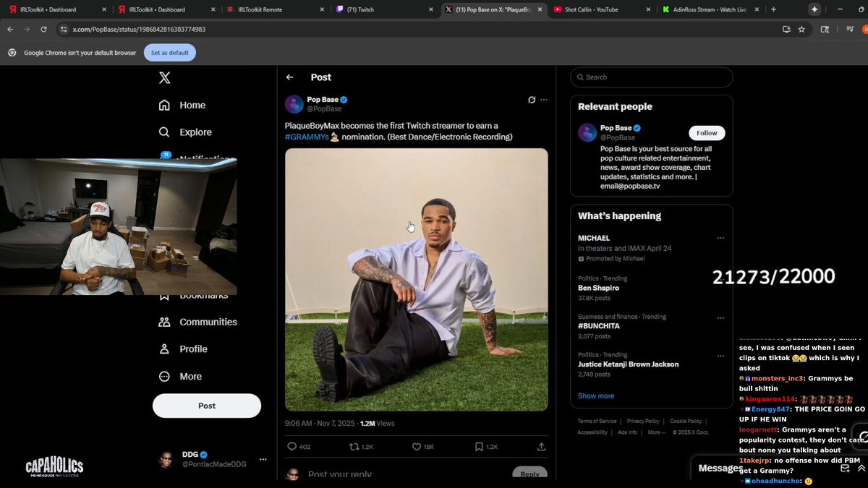This screenshot has width=868, height=488.
Task: Open Chrome's media control music icon
Action: tap(850, 29)
